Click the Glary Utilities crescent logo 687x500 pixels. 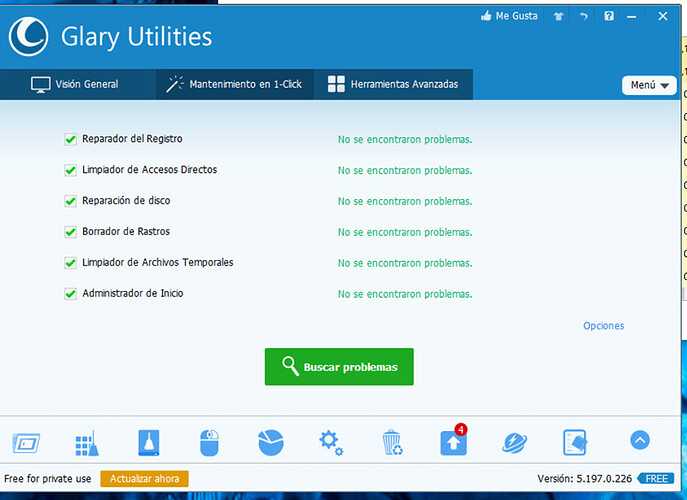28,36
